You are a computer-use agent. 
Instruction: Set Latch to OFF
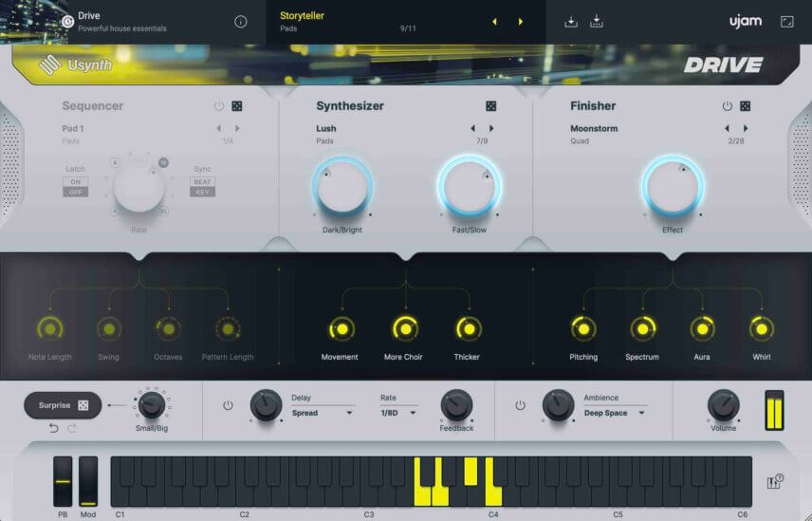(76, 192)
